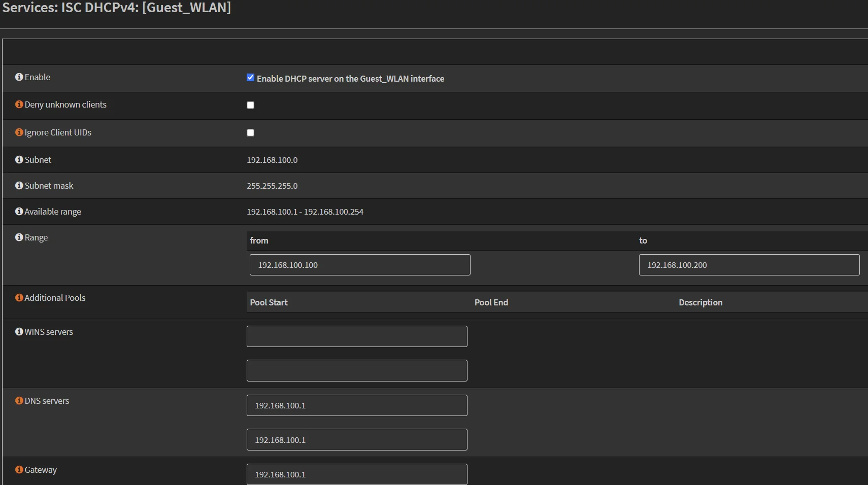Image resolution: width=868 pixels, height=485 pixels.
Task: Check the Deny unknown clients box
Action: click(250, 105)
